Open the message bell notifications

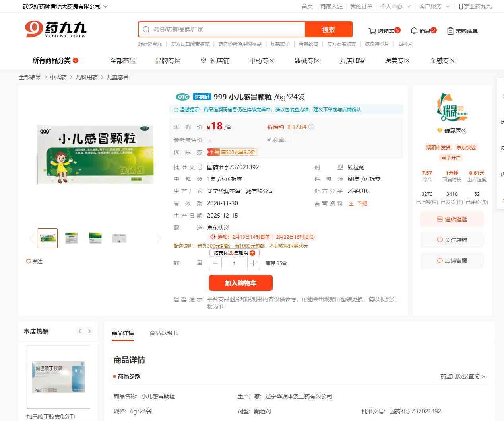click(x=414, y=31)
